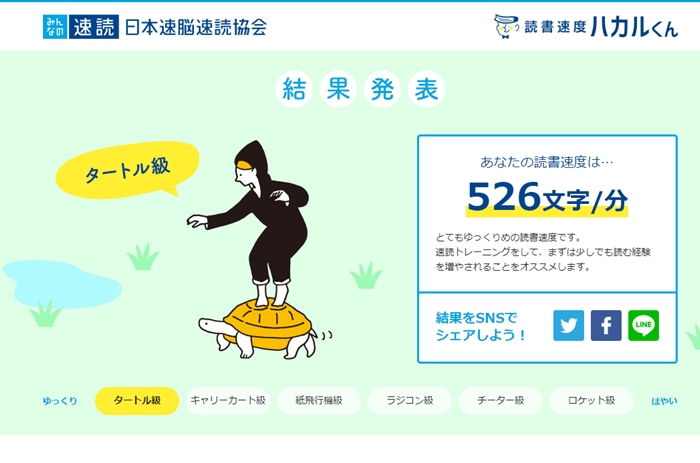The width and height of the screenshot is (700, 463).
Task: Select the チーター級 level pill
Action: (500, 400)
